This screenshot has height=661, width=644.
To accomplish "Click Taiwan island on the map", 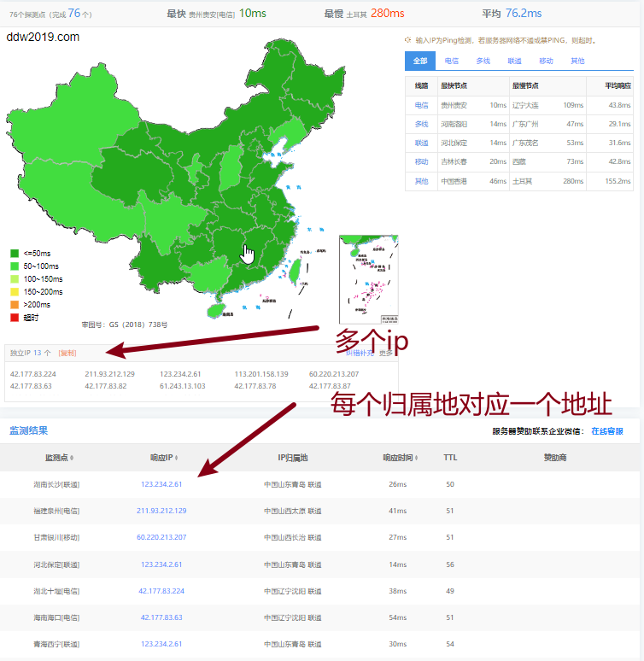I will [x=295, y=270].
